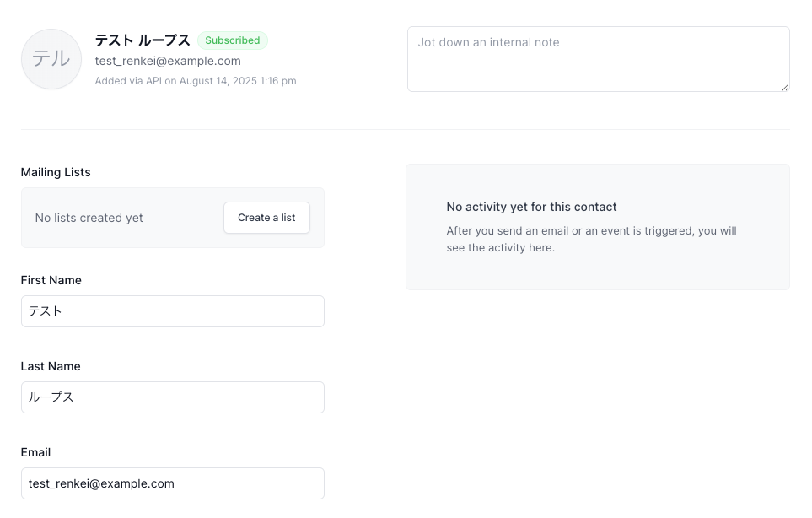Click the Email field label
This screenshot has width=812, height=518.
click(35, 452)
